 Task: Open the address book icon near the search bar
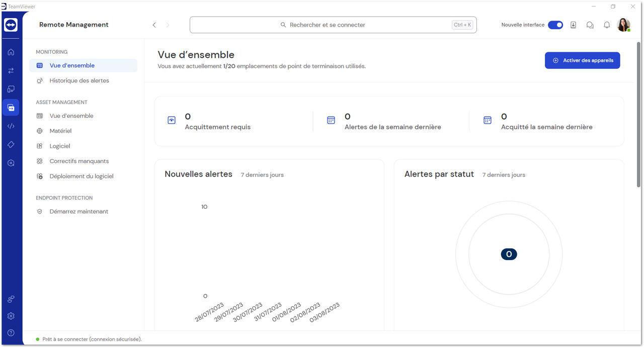pyautogui.click(x=573, y=25)
